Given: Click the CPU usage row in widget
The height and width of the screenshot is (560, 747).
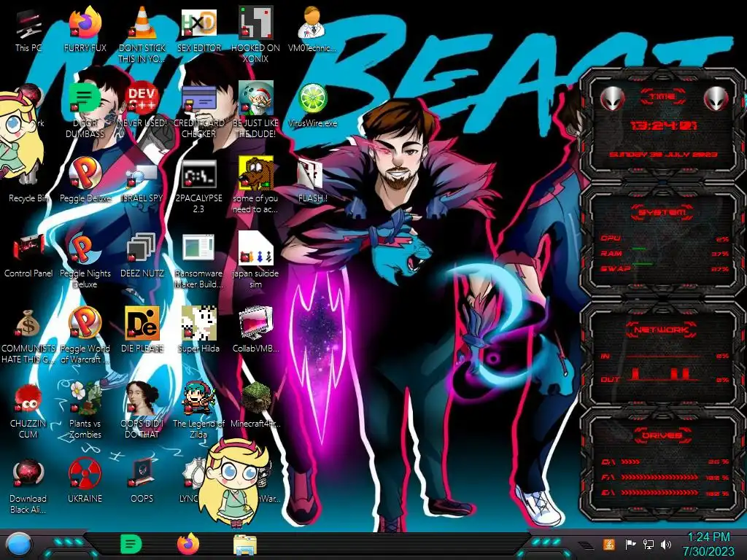Looking at the screenshot, I should tap(665, 238).
